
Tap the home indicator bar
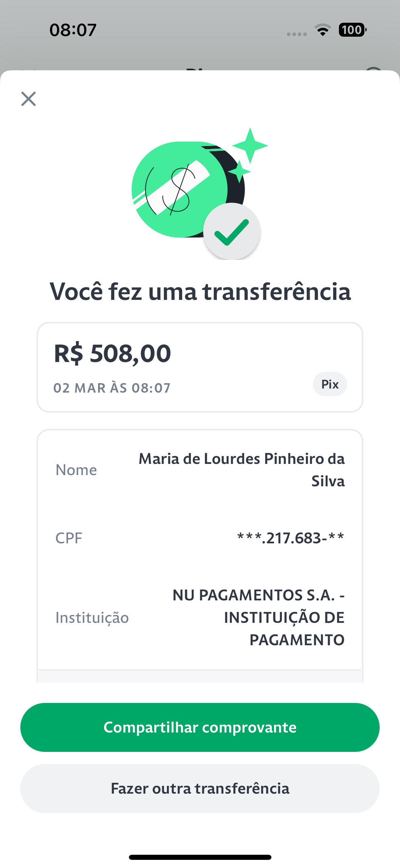point(200,857)
